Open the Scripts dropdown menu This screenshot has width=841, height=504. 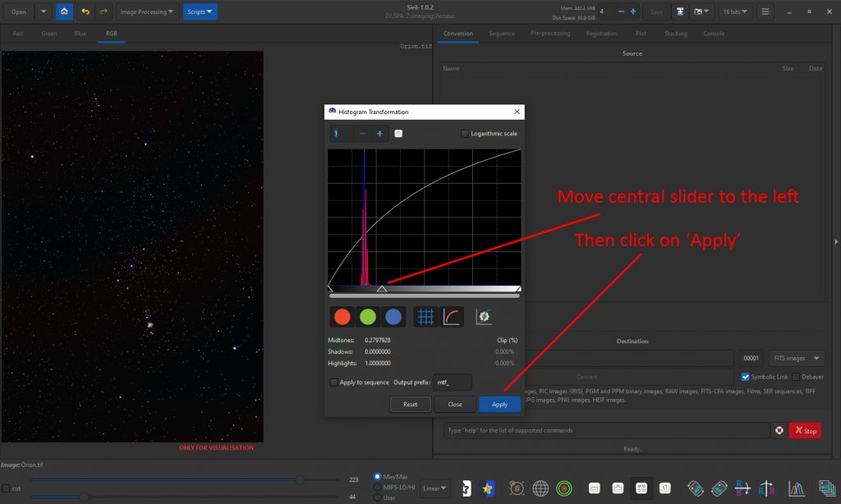pos(200,11)
